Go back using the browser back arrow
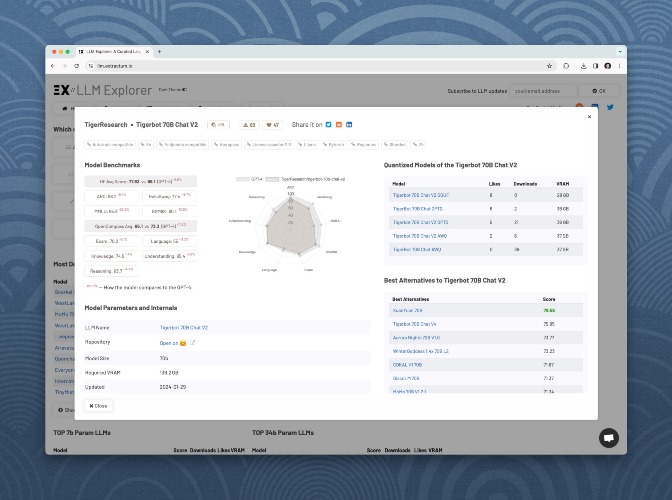The width and height of the screenshot is (672, 500). [53, 66]
